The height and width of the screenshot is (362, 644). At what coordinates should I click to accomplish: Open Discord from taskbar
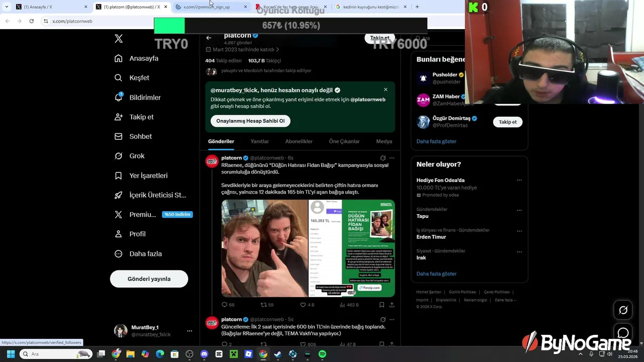(x=204, y=354)
